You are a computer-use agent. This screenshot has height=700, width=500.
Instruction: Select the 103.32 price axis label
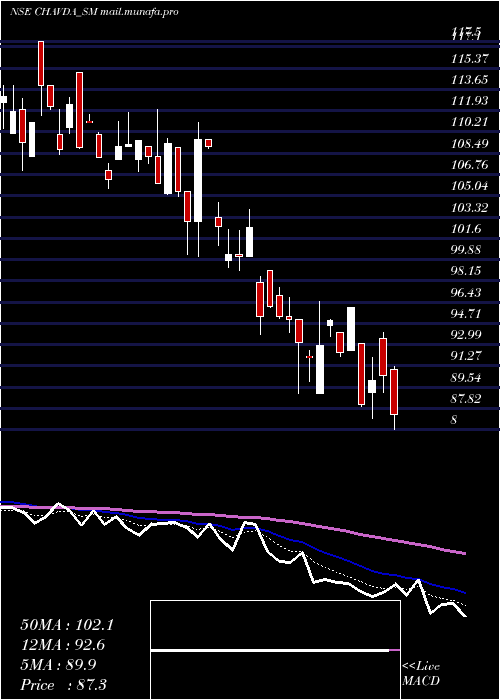pos(468,208)
